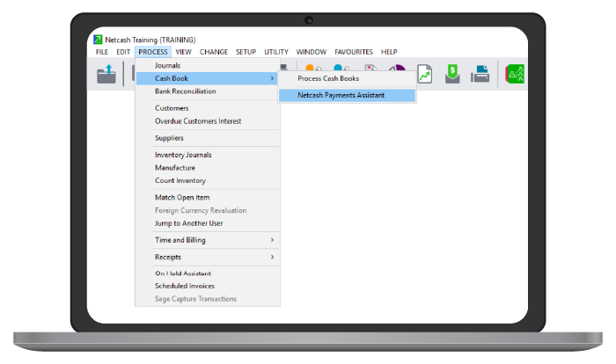
Task: Open the CHANGE menu
Action: pyautogui.click(x=214, y=52)
